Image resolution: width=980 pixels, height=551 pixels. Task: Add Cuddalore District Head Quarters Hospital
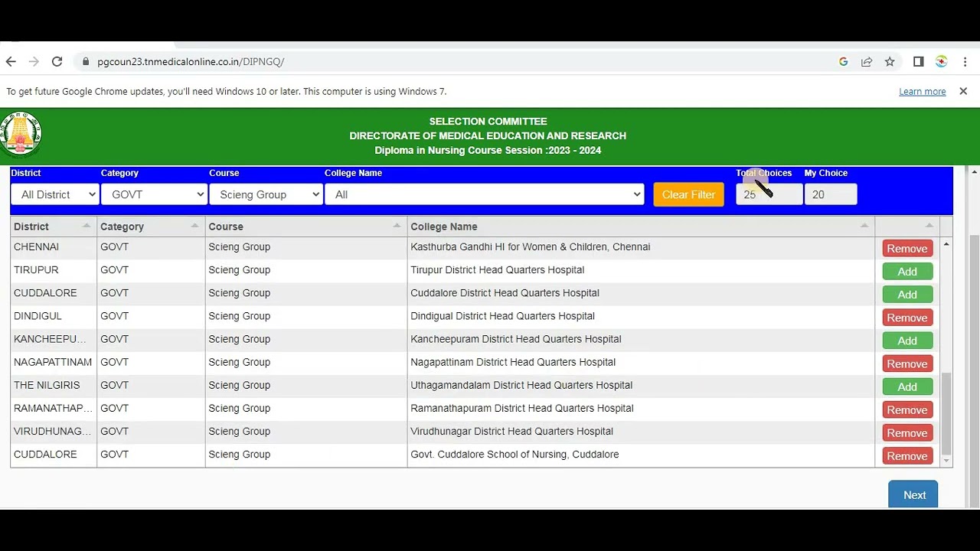[x=907, y=295]
